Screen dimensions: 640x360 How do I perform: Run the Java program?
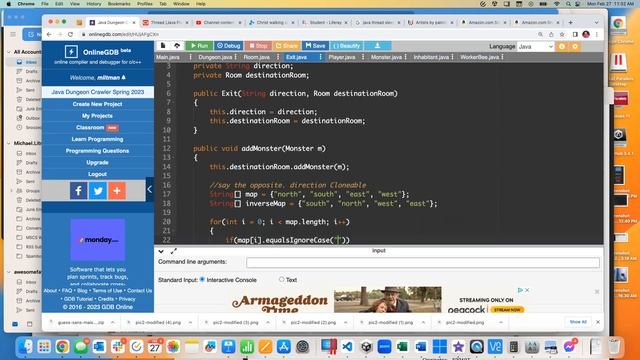(199, 46)
